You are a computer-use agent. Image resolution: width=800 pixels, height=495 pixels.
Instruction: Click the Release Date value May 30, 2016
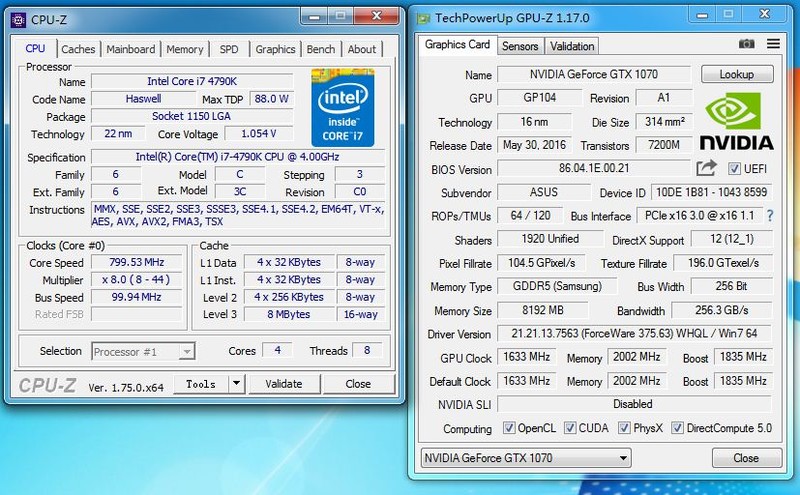tap(534, 145)
